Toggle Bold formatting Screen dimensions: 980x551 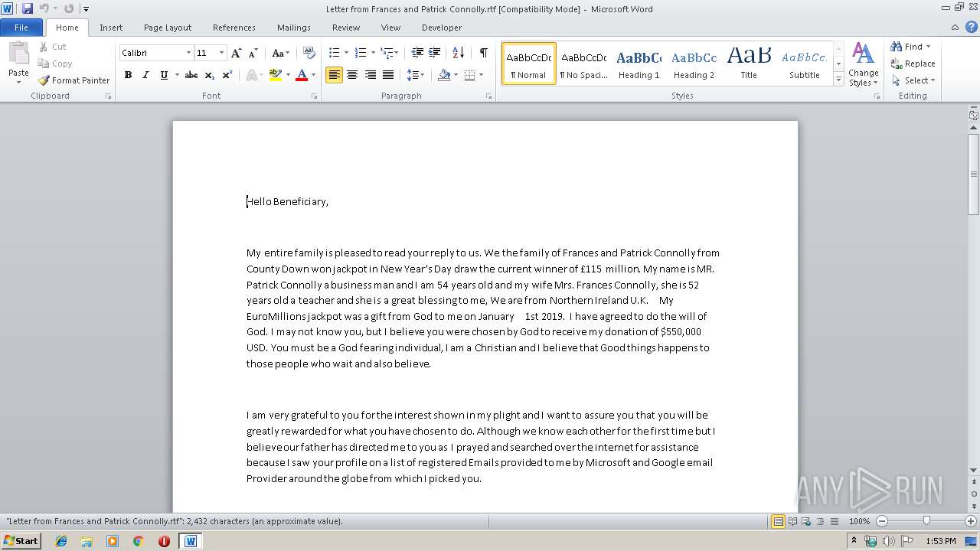click(x=128, y=75)
